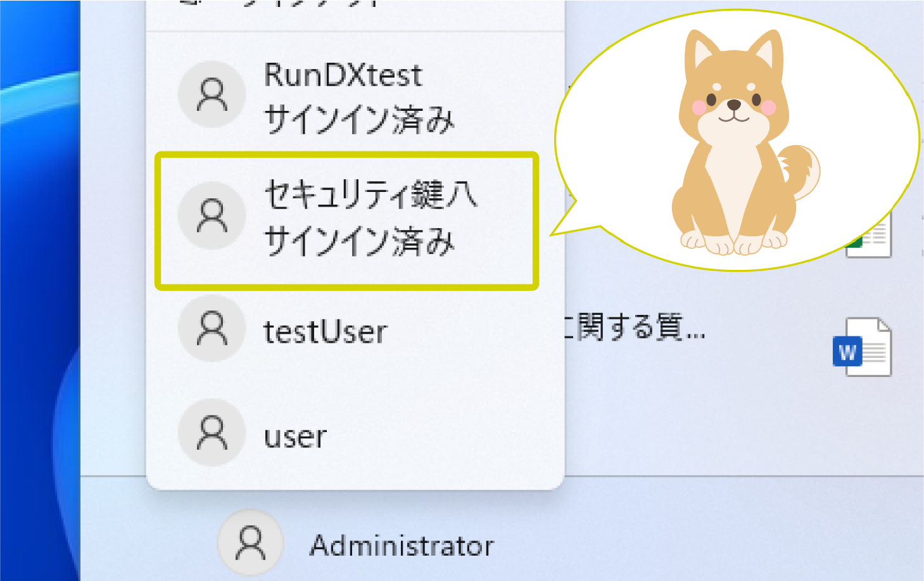Open the Administrator profile avatar icon

coord(251,544)
